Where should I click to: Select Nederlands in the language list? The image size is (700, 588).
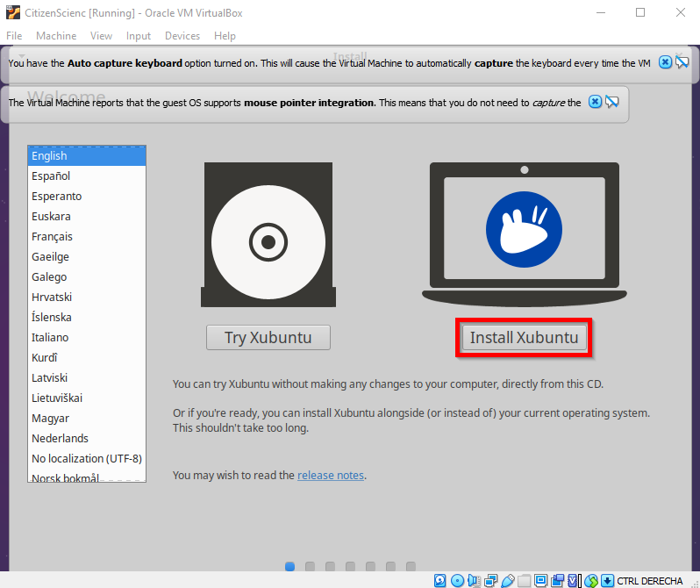point(87,438)
